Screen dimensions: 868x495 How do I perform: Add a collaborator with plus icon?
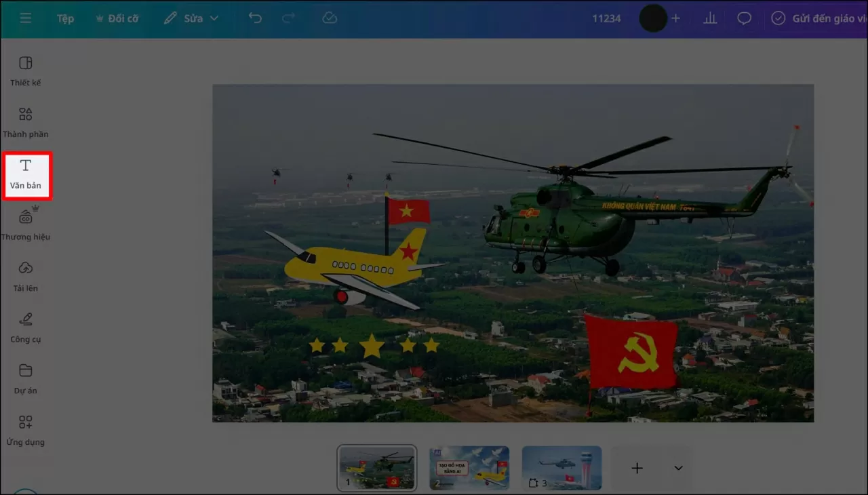[x=675, y=18]
